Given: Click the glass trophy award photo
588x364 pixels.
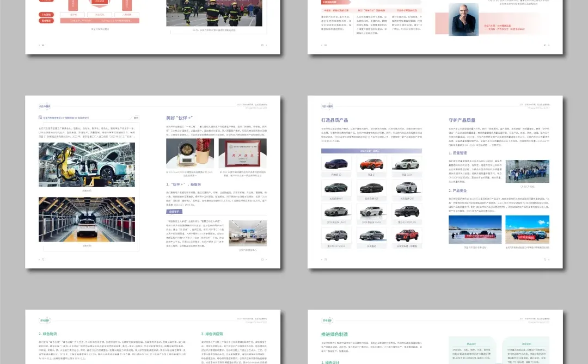Looking at the screenshot, I should pos(190,153).
